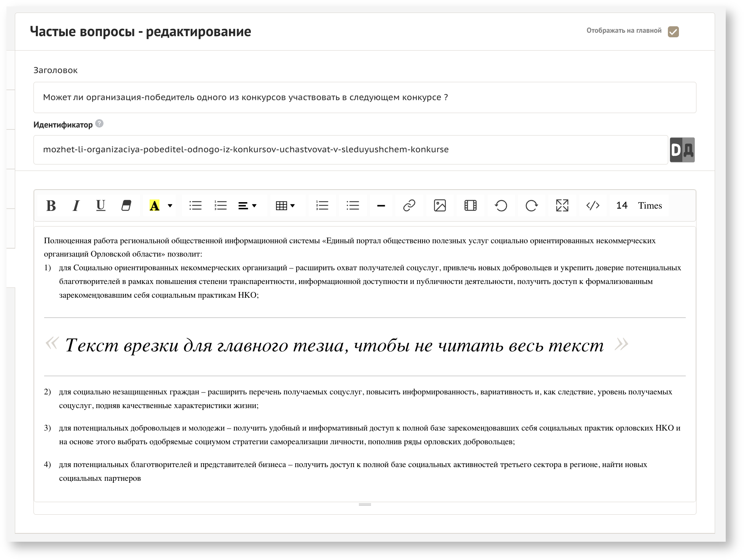The image size is (744, 560).
Task: Insert an image via the picture icon
Action: [440, 206]
